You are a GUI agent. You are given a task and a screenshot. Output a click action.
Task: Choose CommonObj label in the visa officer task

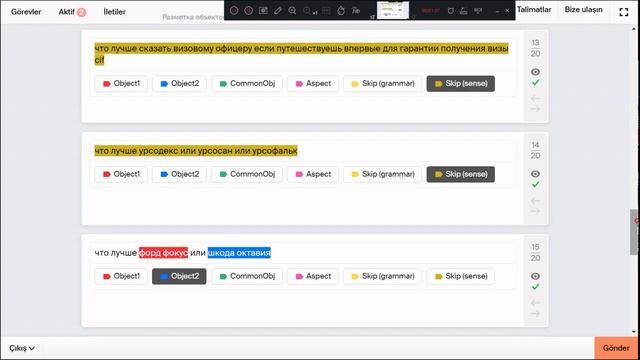point(247,84)
